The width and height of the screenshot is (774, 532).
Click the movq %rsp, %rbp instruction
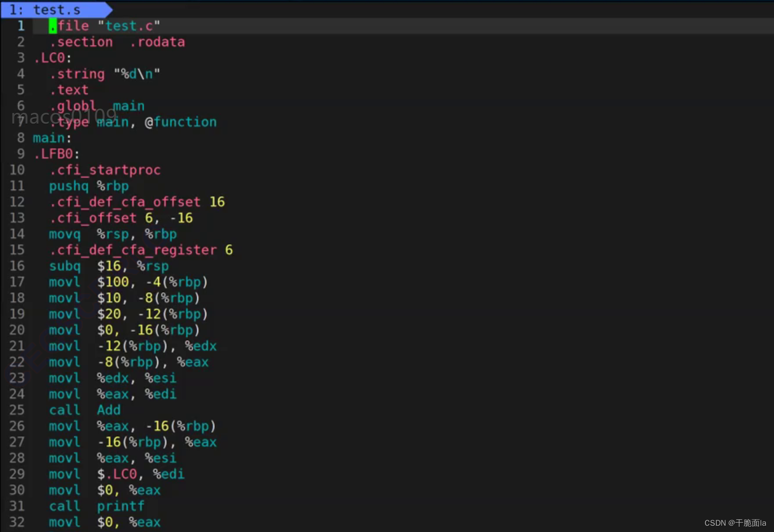[x=113, y=234]
